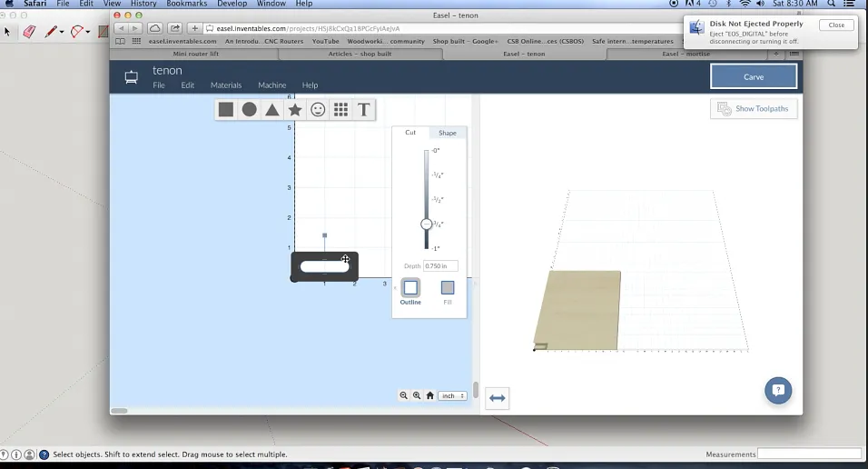Image resolution: width=868 pixels, height=469 pixels.
Task: Open the inch units dropdown
Action: click(453, 395)
